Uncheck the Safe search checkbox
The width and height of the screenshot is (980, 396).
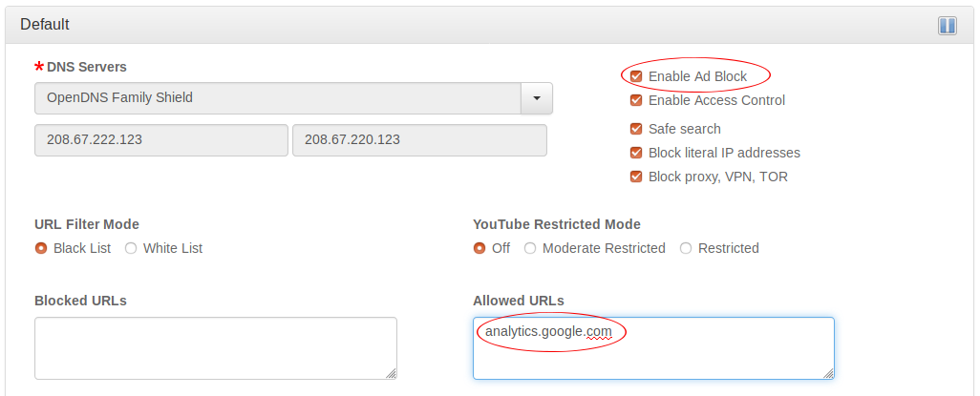(x=636, y=129)
